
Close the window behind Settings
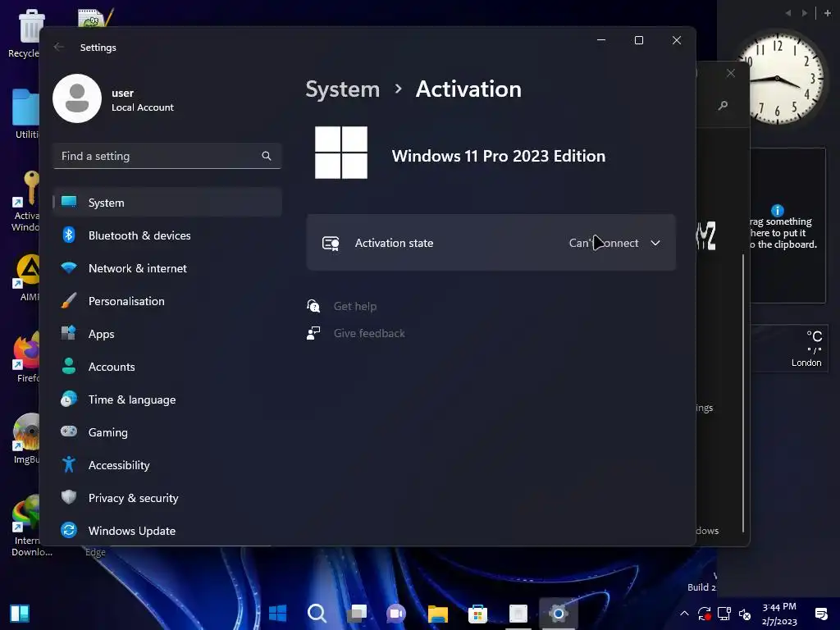click(x=731, y=73)
